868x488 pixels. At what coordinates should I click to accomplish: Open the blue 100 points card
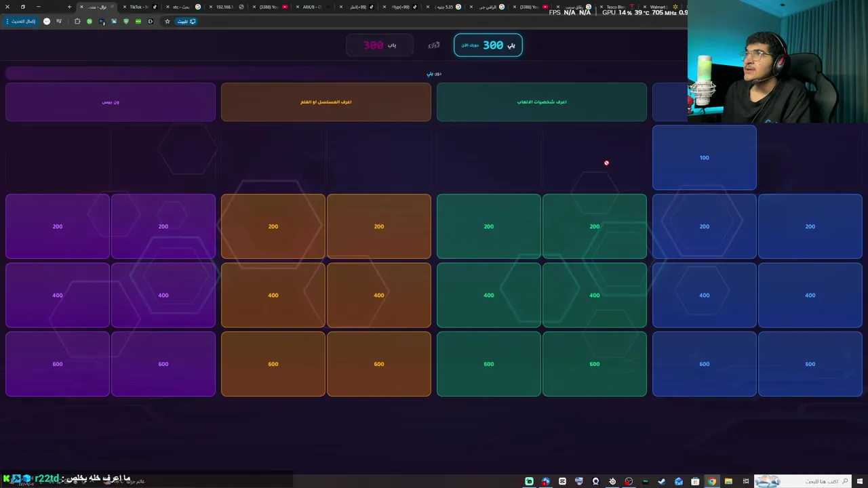704,157
